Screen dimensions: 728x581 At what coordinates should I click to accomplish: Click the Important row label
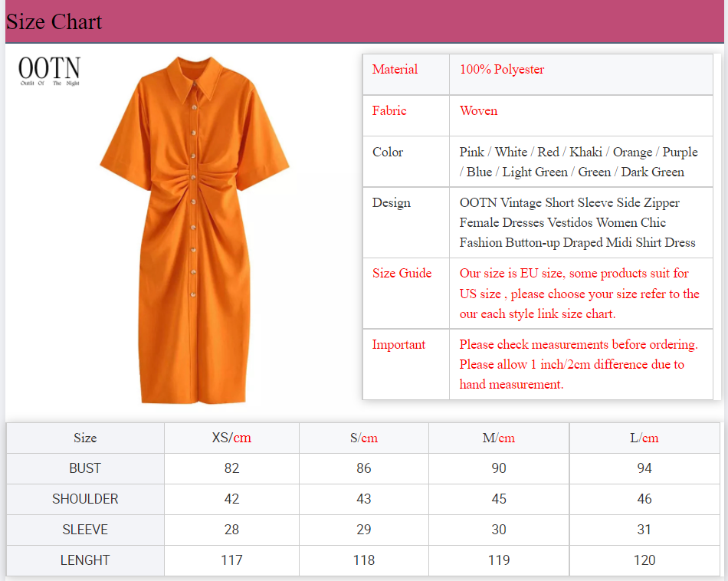point(398,345)
